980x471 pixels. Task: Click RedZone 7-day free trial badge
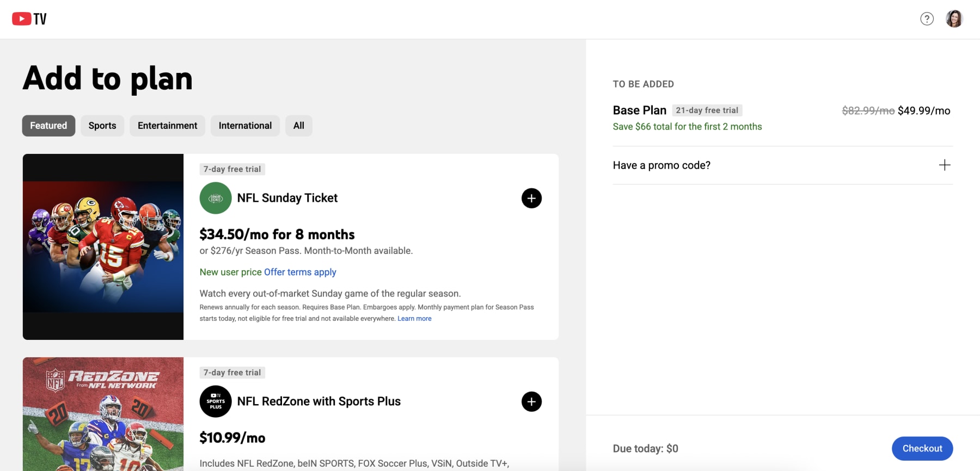click(232, 373)
